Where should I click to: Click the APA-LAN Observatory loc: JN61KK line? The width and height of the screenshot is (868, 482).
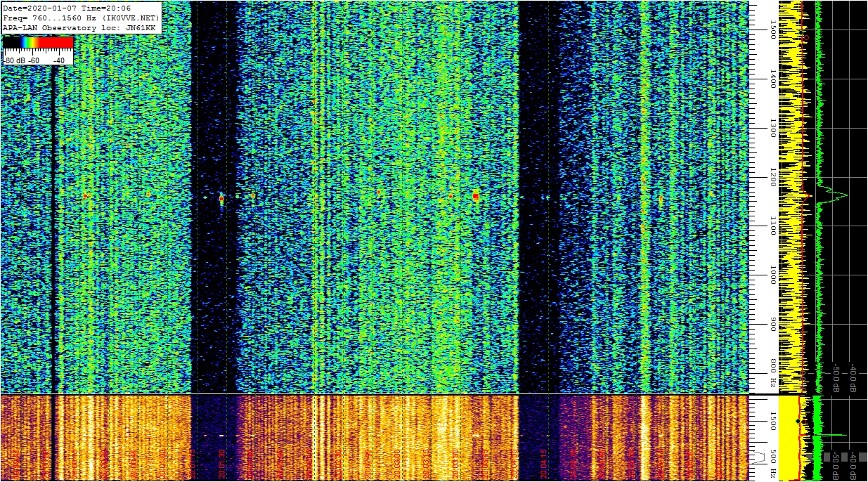79,27
